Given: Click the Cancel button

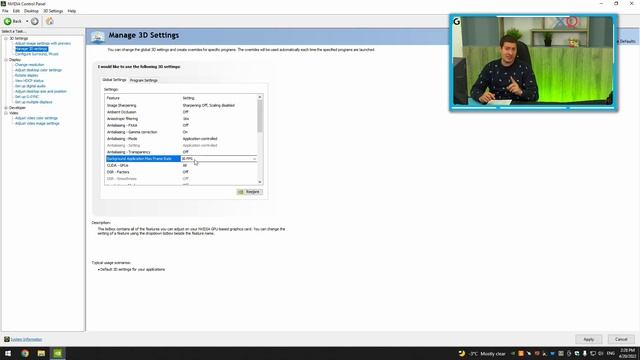Looking at the screenshot, I should pyautogui.click(x=621, y=339).
